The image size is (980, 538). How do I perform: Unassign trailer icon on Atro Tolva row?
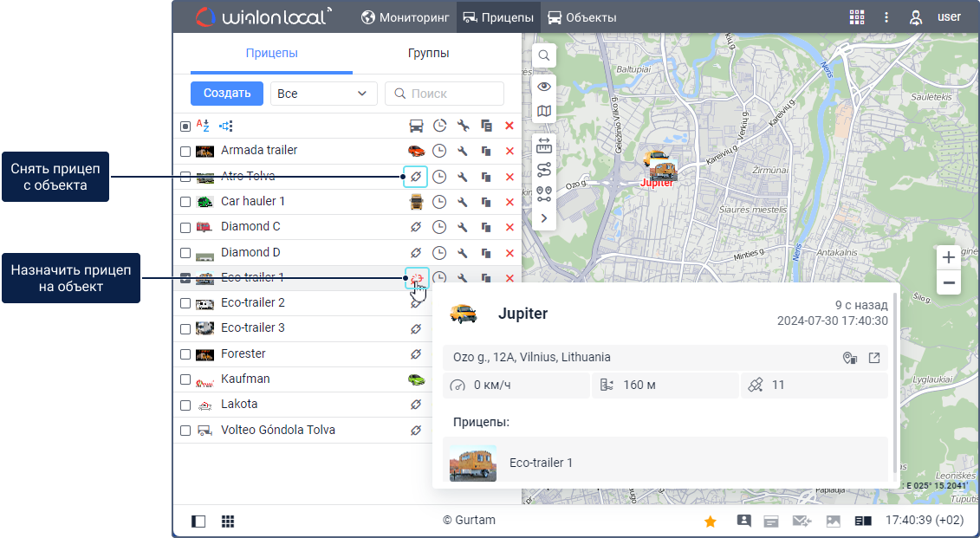point(416,177)
